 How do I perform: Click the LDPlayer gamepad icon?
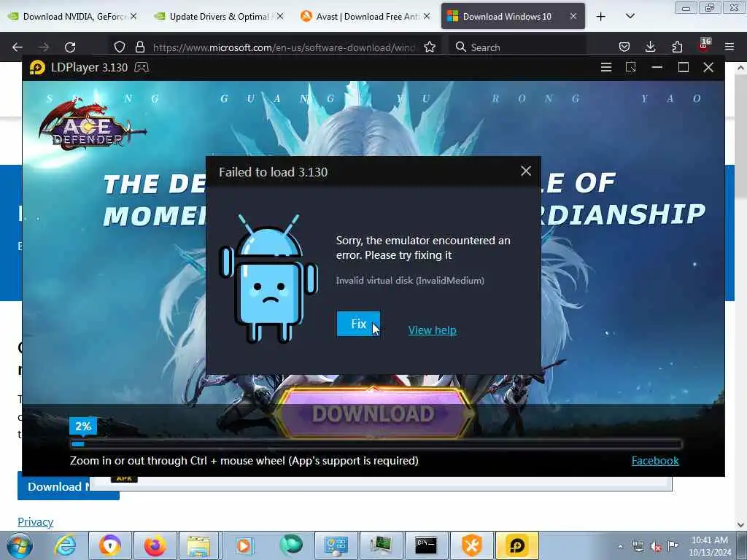(142, 67)
